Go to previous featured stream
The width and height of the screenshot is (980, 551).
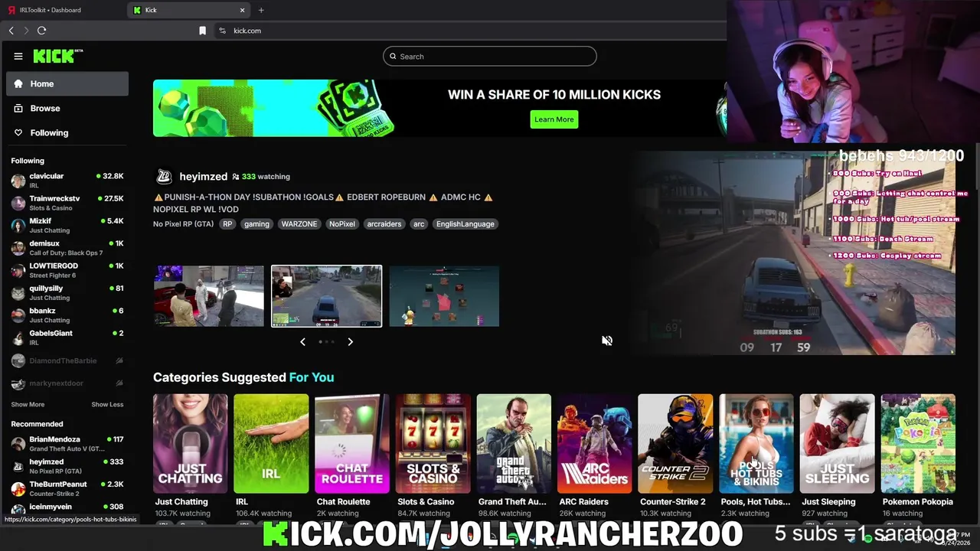pyautogui.click(x=302, y=342)
